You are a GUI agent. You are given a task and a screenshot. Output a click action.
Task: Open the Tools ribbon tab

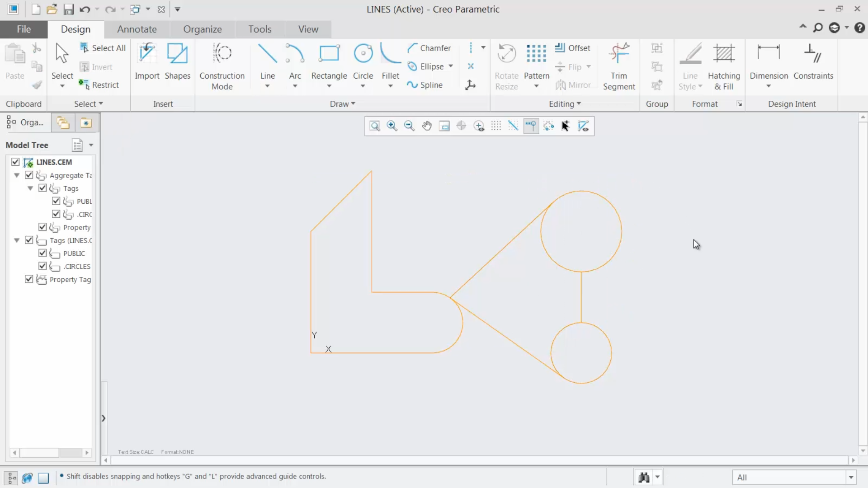pyautogui.click(x=260, y=29)
